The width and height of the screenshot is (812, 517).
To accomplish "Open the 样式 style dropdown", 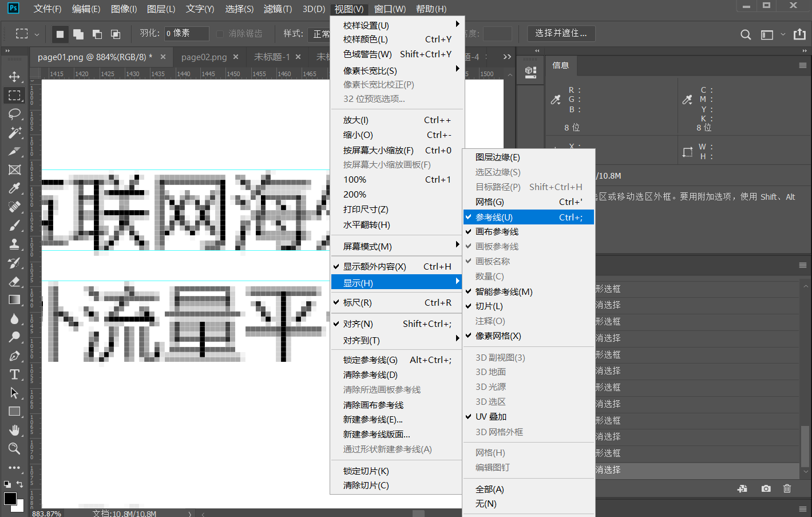I will (x=319, y=34).
